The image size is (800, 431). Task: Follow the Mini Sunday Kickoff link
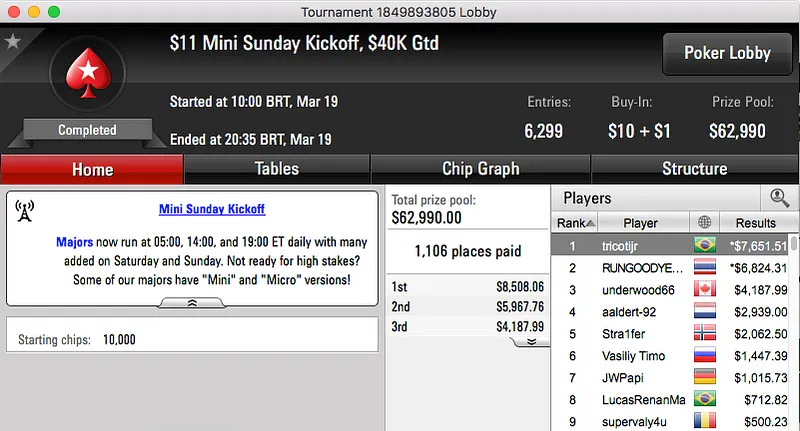[x=212, y=210]
